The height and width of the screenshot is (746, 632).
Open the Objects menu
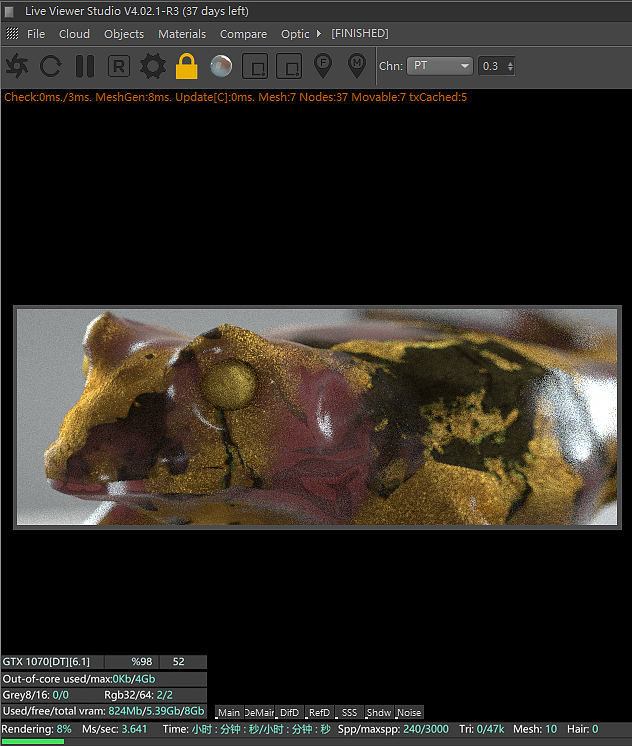(x=124, y=34)
